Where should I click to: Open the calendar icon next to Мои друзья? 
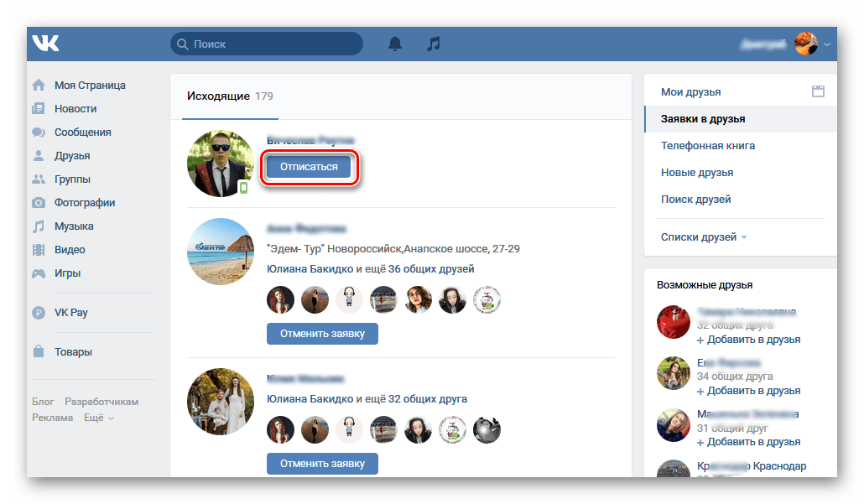pyautogui.click(x=819, y=90)
